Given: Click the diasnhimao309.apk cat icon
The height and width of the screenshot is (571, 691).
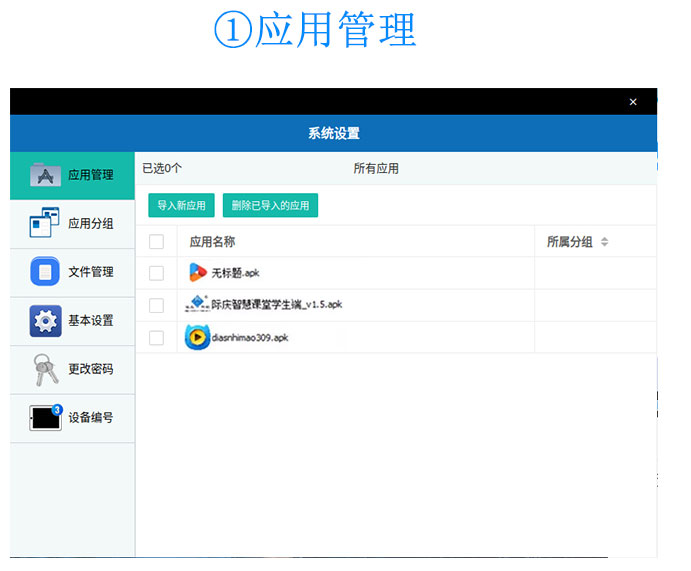Looking at the screenshot, I should 197,337.
